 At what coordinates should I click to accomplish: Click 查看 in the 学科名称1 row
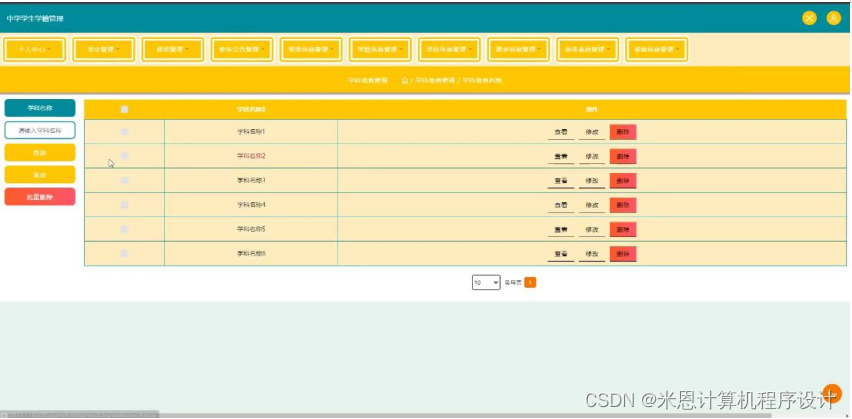click(561, 132)
